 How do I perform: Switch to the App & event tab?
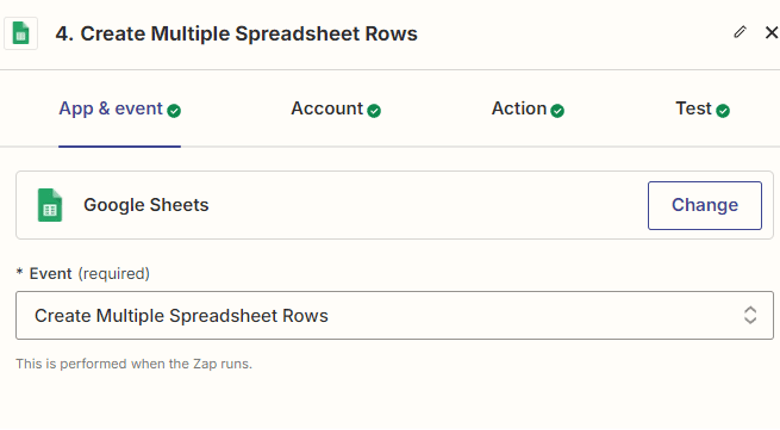(x=110, y=109)
